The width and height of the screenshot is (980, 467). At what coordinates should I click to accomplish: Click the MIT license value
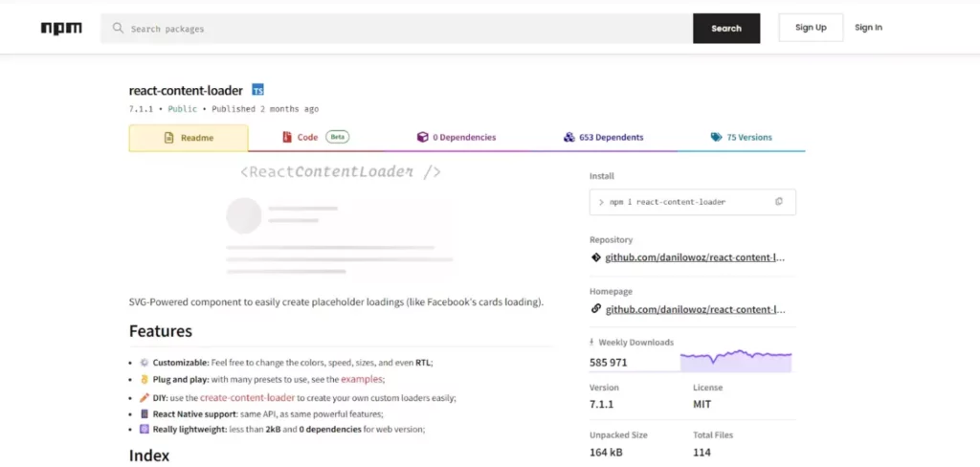click(702, 405)
